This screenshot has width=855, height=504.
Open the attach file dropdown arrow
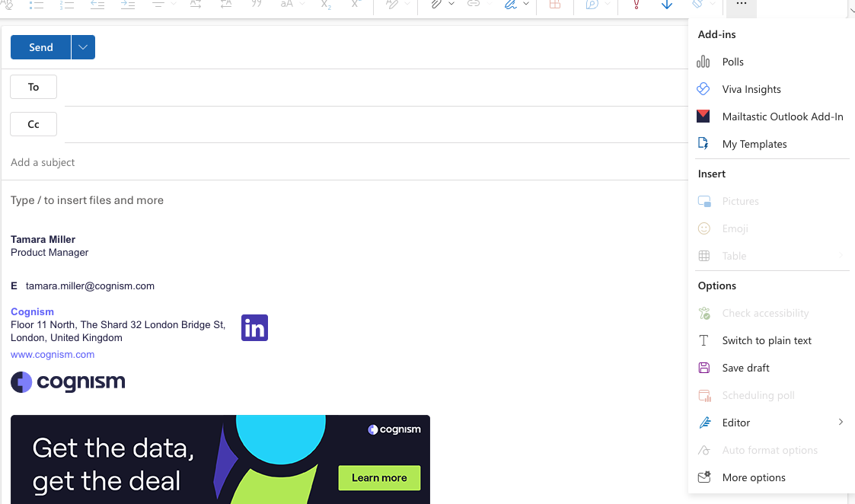pos(451,4)
